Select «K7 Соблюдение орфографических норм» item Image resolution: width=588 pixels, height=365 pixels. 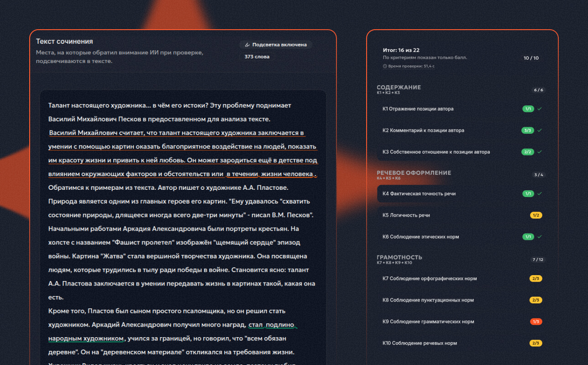pos(462,278)
